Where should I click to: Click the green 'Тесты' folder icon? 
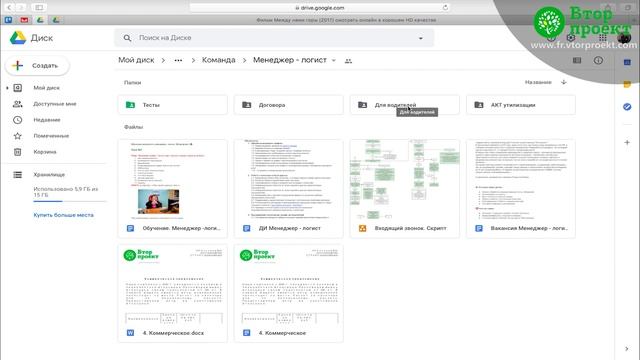pyautogui.click(x=130, y=105)
